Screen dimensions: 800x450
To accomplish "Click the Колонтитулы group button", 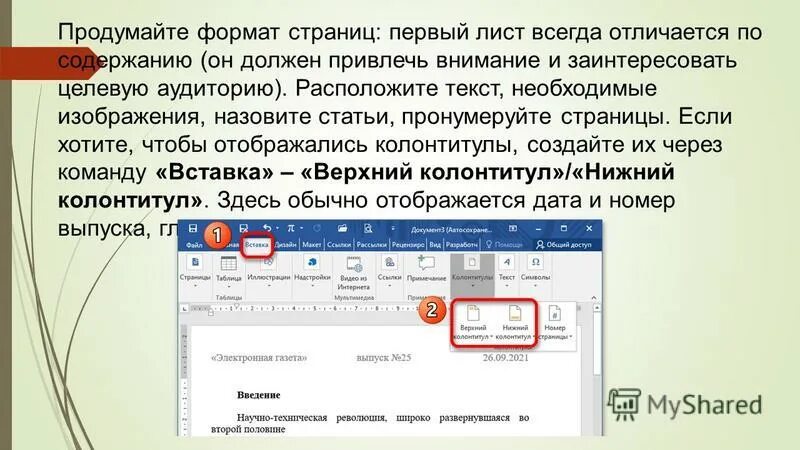I will 472,274.
